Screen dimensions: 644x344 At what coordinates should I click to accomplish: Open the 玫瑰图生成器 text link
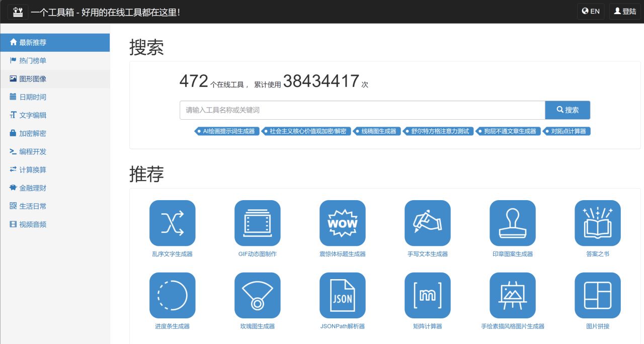pos(257,326)
